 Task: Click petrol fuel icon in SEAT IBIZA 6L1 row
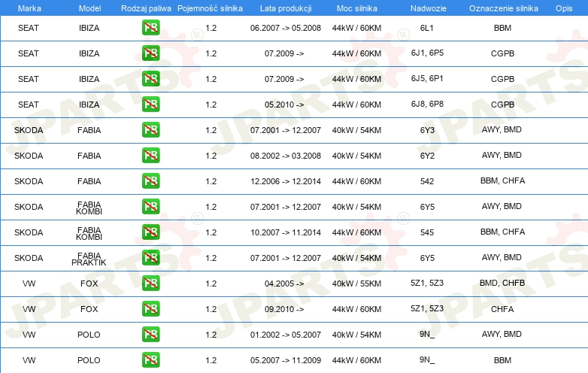tap(150, 28)
